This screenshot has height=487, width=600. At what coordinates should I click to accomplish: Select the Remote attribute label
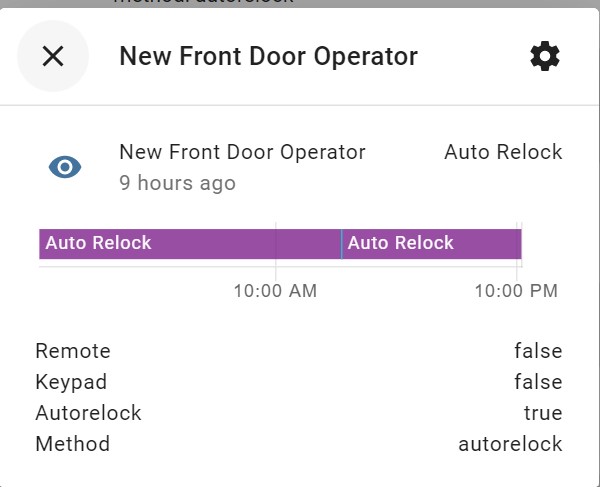tap(73, 351)
